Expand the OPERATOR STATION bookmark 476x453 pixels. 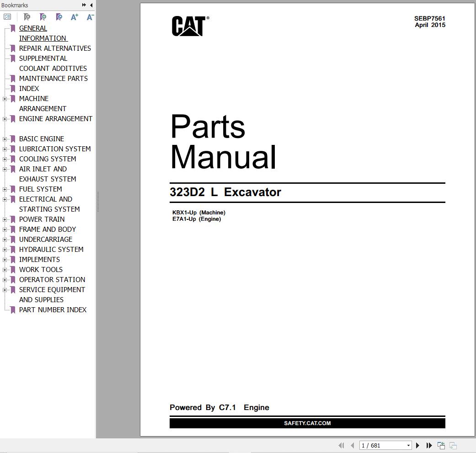tap(5, 280)
